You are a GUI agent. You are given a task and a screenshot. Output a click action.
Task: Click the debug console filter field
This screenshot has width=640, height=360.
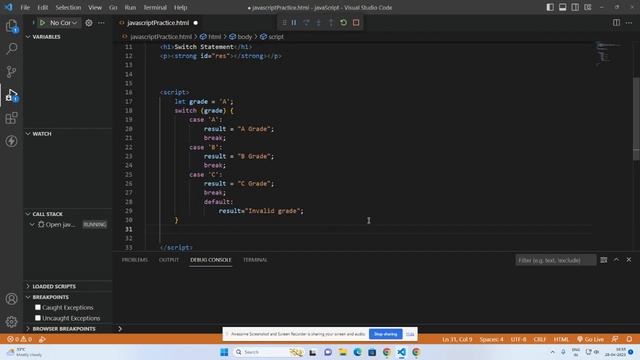click(556, 260)
